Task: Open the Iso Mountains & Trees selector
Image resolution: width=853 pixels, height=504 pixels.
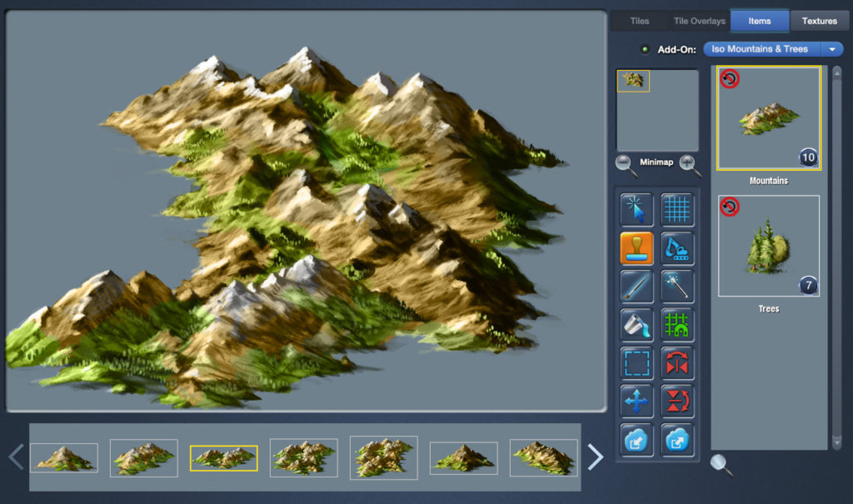Action: click(764, 49)
